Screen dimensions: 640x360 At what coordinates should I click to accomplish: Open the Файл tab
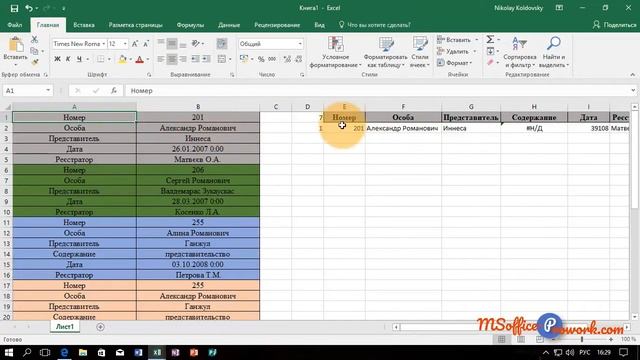15,25
